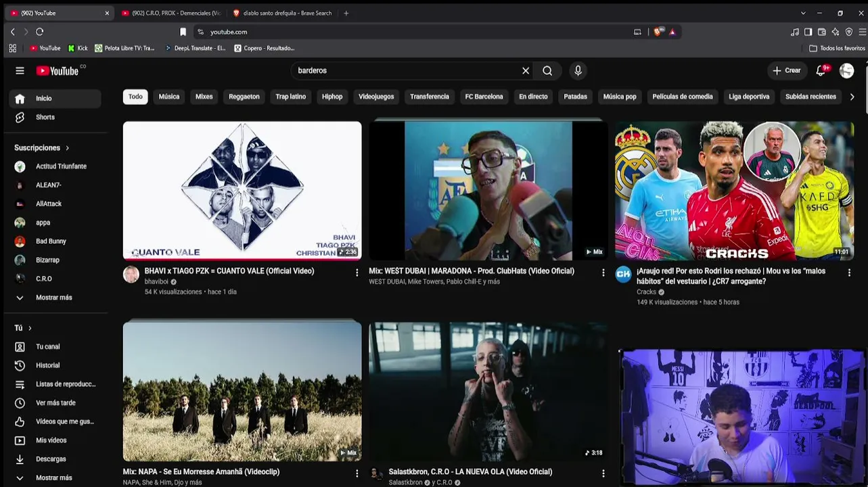Go back with browser back arrow

(12, 32)
